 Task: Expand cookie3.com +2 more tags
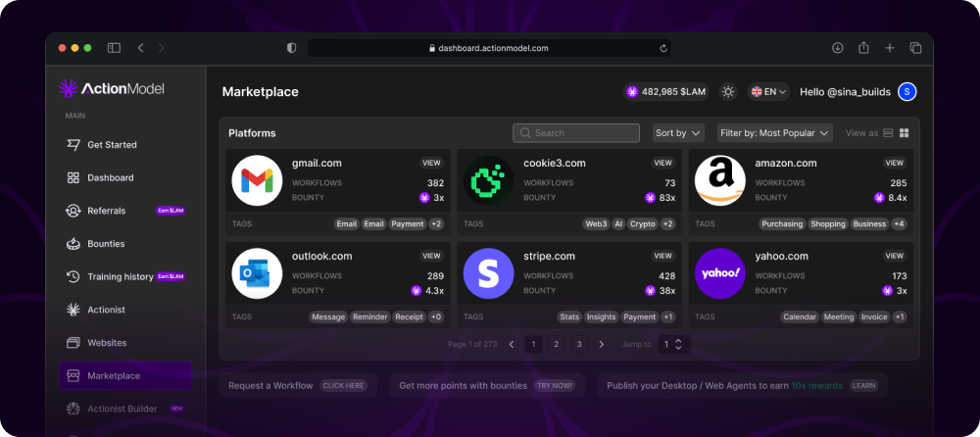[667, 223]
